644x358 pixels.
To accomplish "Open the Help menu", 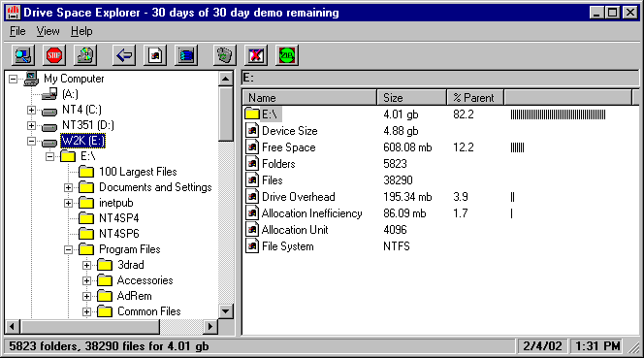I will (81, 31).
